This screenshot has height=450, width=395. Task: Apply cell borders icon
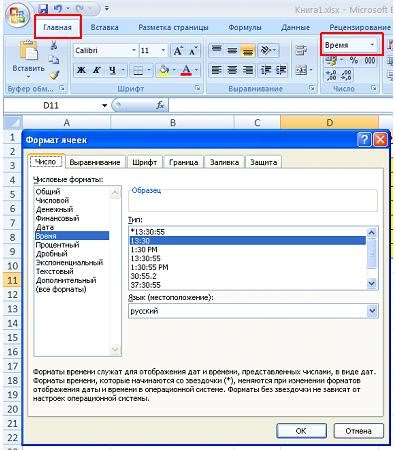138,70
